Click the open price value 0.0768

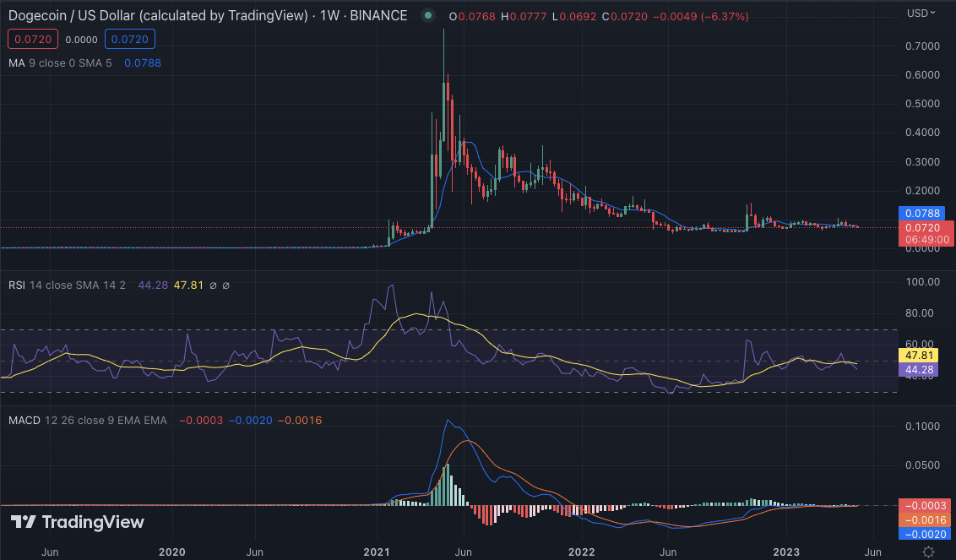click(x=476, y=17)
